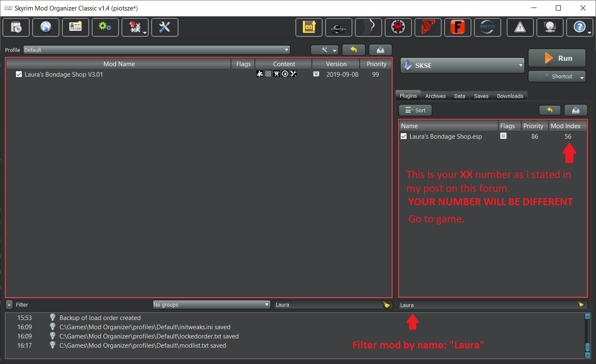Open the Profile Default dropdown
The width and height of the screenshot is (596, 364).
pyautogui.click(x=157, y=50)
